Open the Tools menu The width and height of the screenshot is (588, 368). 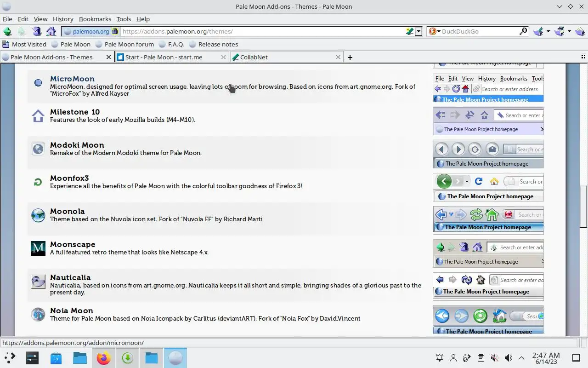tap(124, 19)
